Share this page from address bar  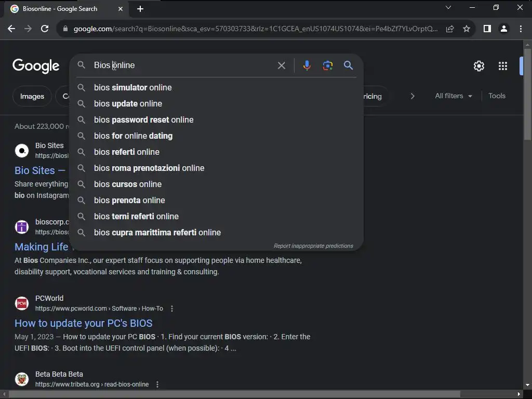pyautogui.click(x=450, y=29)
